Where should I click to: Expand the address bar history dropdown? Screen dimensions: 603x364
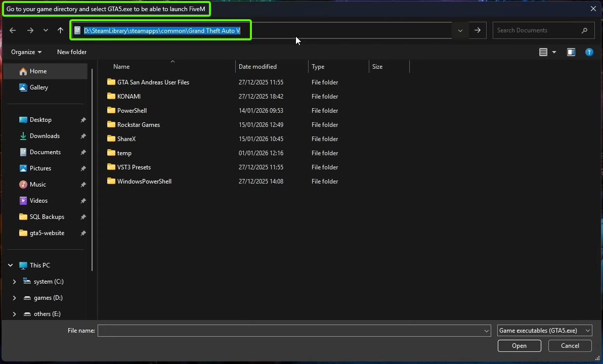coord(460,30)
